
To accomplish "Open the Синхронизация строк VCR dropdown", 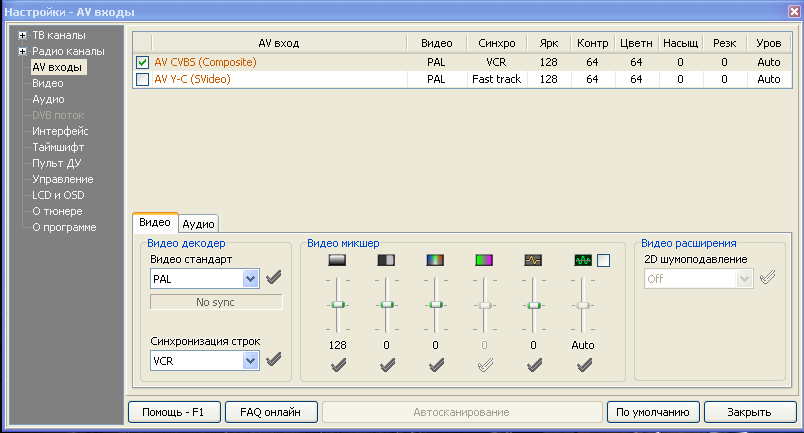I will point(250,360).
